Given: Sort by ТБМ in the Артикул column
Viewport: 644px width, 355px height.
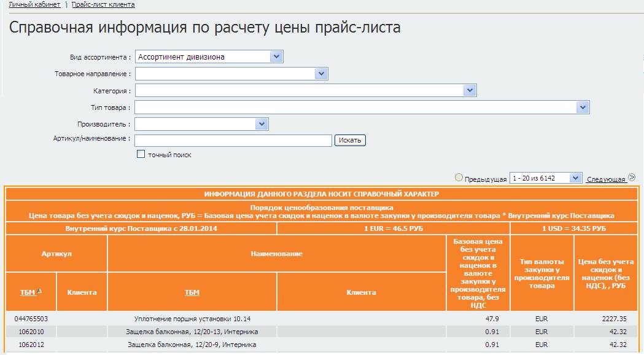Looking at the screenshot, I should click(28, 292).
